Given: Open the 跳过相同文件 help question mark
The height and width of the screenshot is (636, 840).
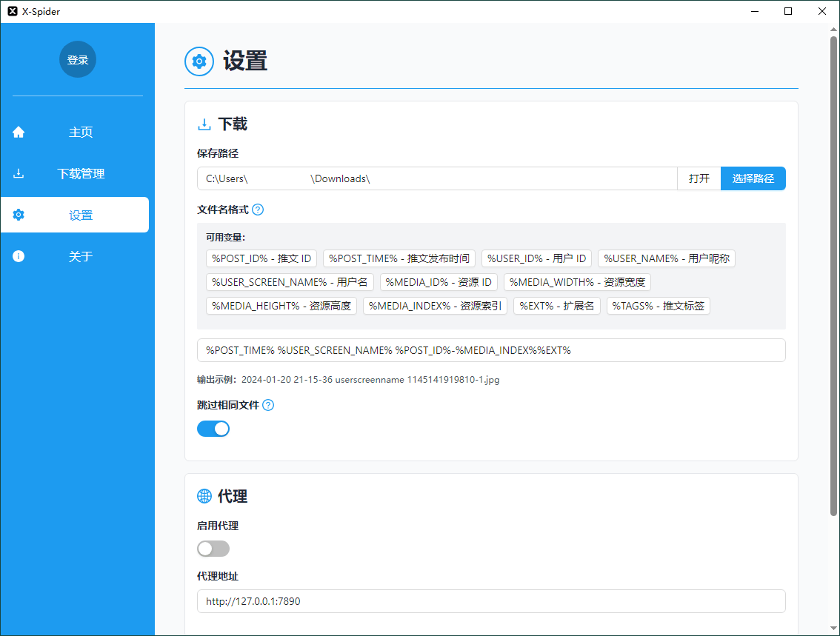Looking at the screenshot, I should click(x=268, y=405).
